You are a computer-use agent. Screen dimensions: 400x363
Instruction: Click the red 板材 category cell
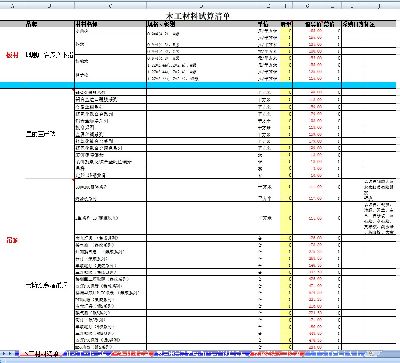12,55
